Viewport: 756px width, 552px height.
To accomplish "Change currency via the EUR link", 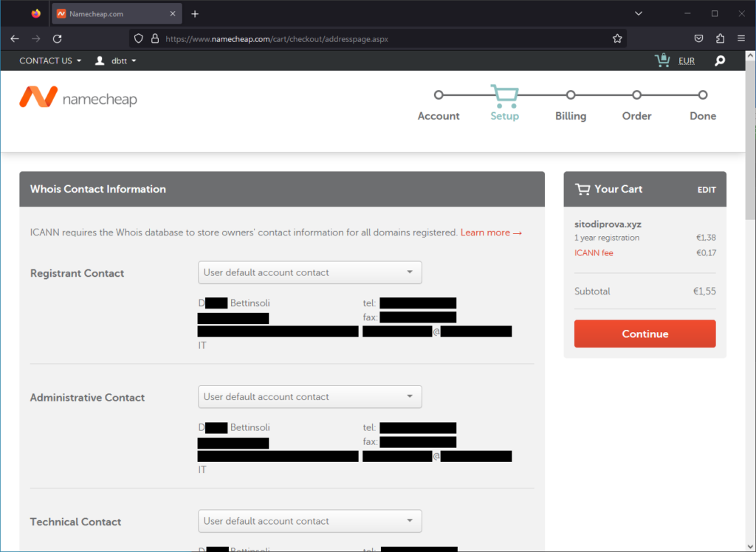I will (x=687, y=61).
